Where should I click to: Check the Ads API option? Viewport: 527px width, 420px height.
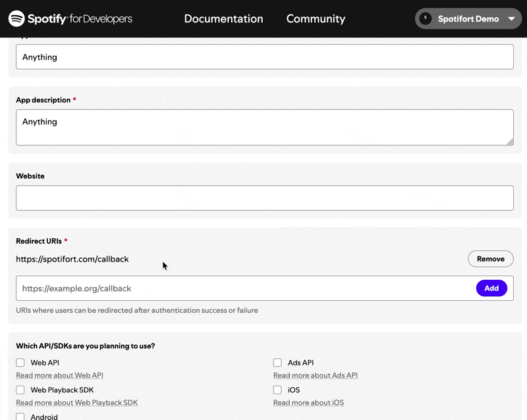(x=277, y=362)
